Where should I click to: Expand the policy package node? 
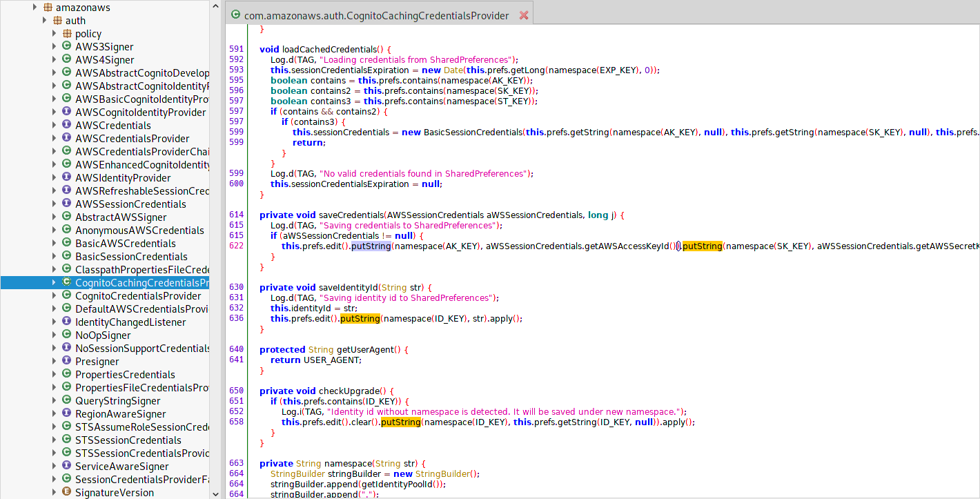[x=55, y=34]
